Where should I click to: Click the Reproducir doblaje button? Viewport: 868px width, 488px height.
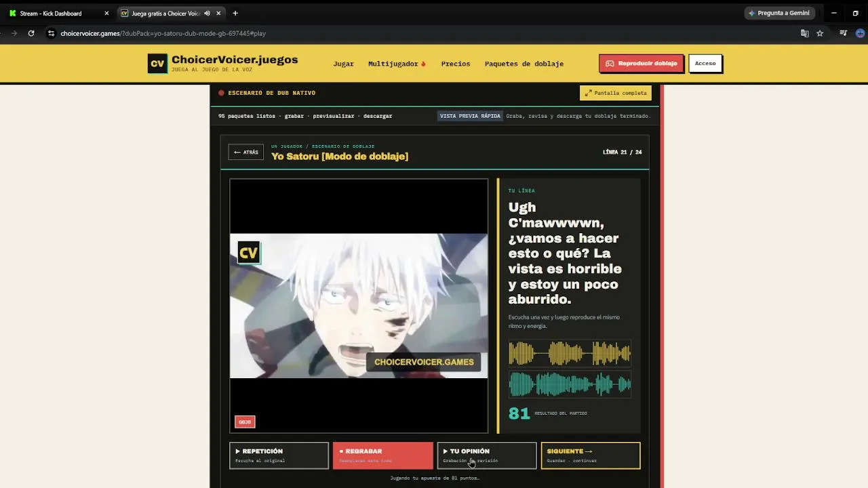coord(642,64)
